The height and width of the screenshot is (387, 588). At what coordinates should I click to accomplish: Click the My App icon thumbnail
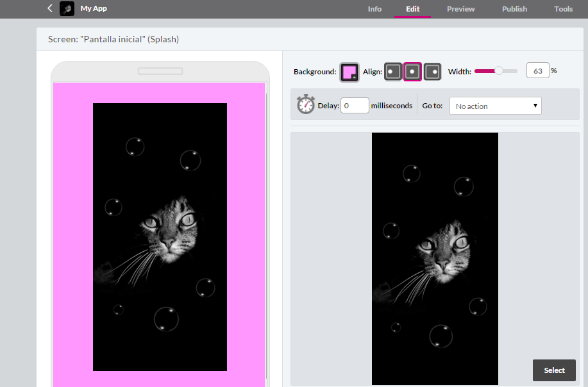(67, 8)
